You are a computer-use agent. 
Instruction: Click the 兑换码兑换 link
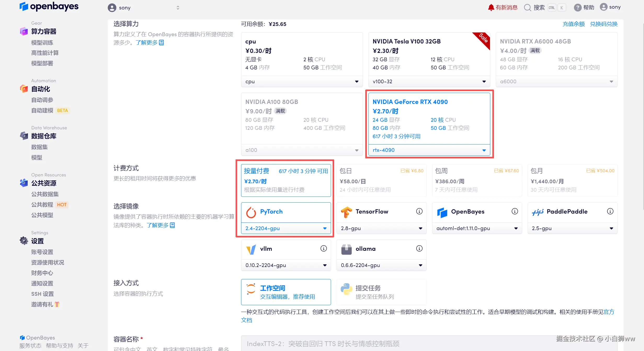(603, 24)
